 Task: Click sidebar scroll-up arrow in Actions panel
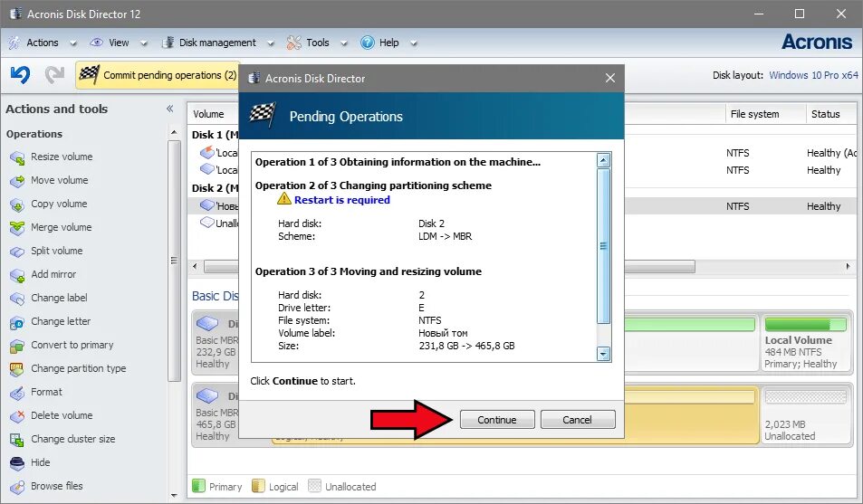(174, 133)
